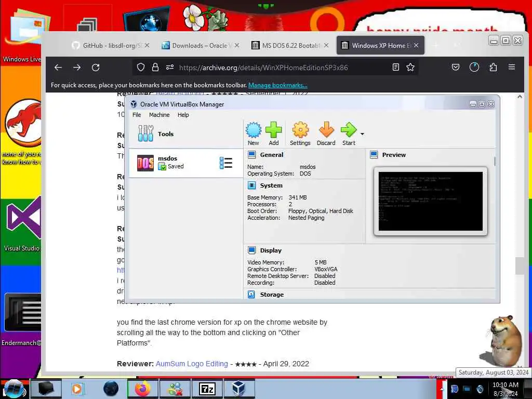Click the Firefox page scrollbar thumb
The height and width of the screenshot is (399, 532).
pos(520,265)
